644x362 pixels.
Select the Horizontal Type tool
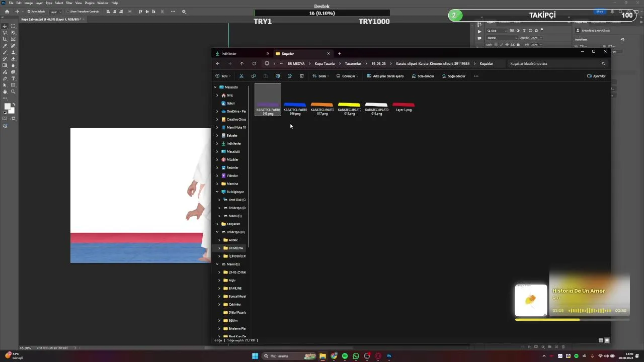point(13,78)
